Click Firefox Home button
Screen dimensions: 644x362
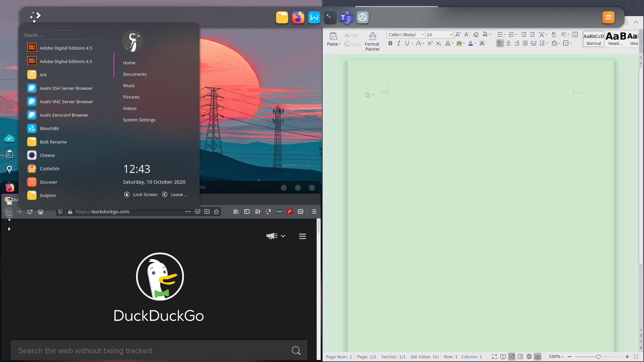[41, 212]
